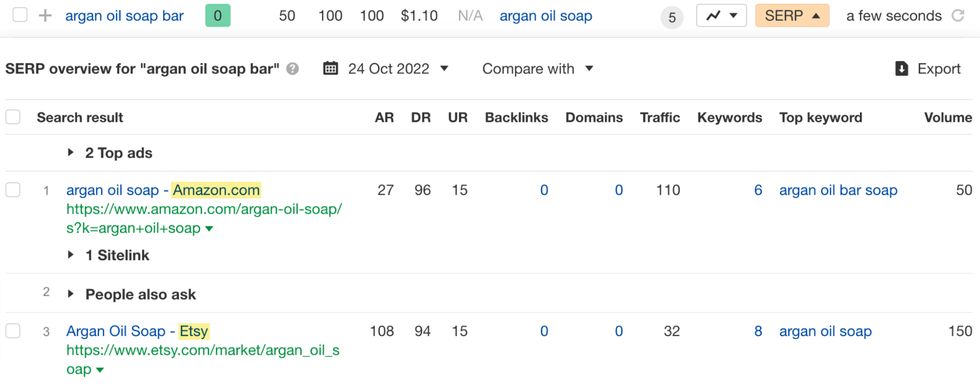Click the AR column header
The width and height of the screenshot is (980, 384).
pyautogui.click(x=384, y=118)
